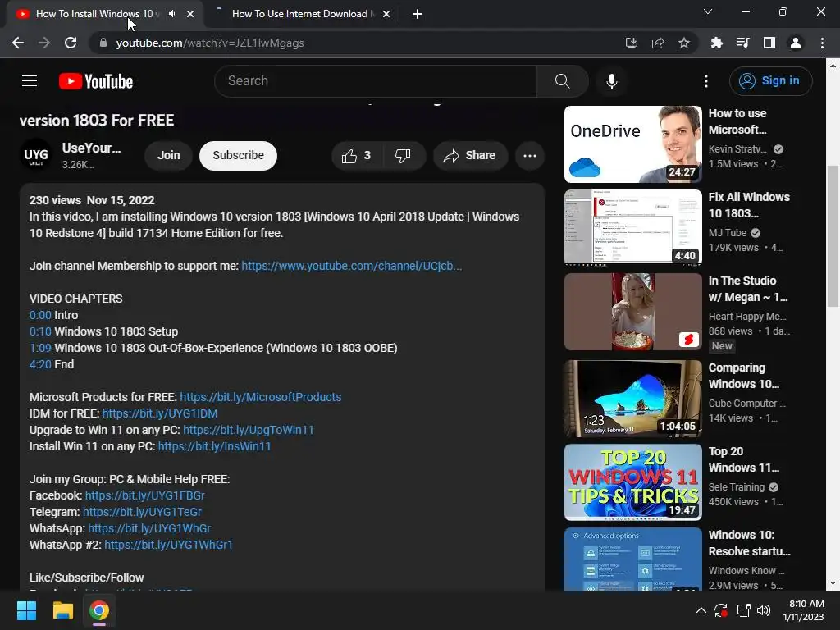Click Chrome icon in the taskbar
Viewport: 840px width, 630px height.
tap(99, 610)
